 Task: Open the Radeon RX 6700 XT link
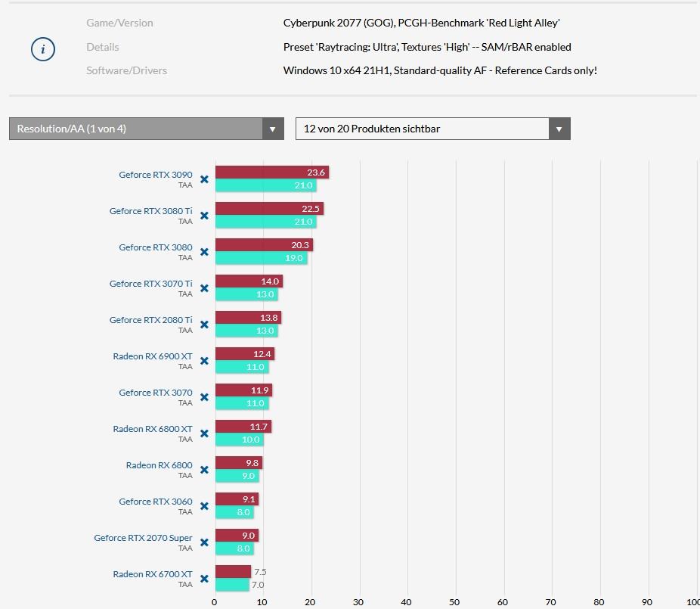(x=153, y=574)
